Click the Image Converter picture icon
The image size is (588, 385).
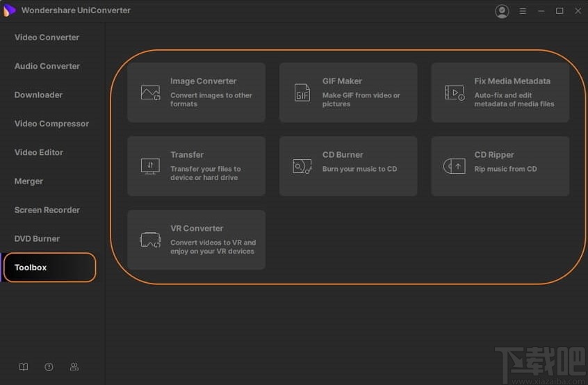click(150, 92)
